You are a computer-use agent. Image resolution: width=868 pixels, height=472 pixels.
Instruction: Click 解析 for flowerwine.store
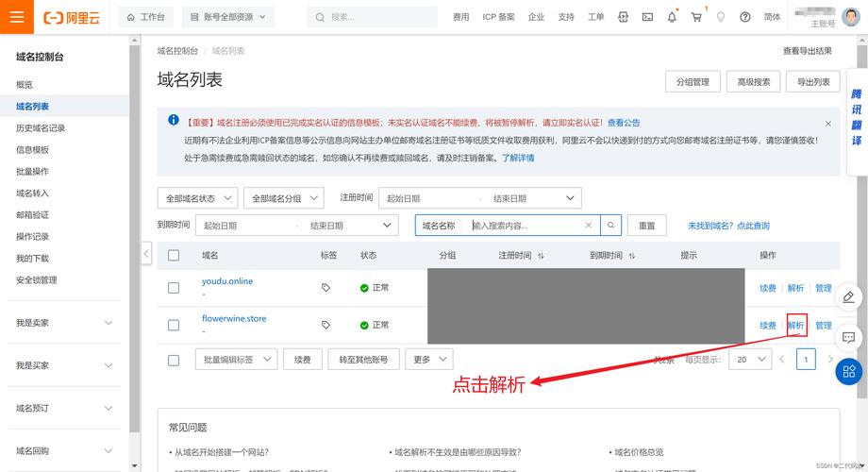(x=796, y=325)
